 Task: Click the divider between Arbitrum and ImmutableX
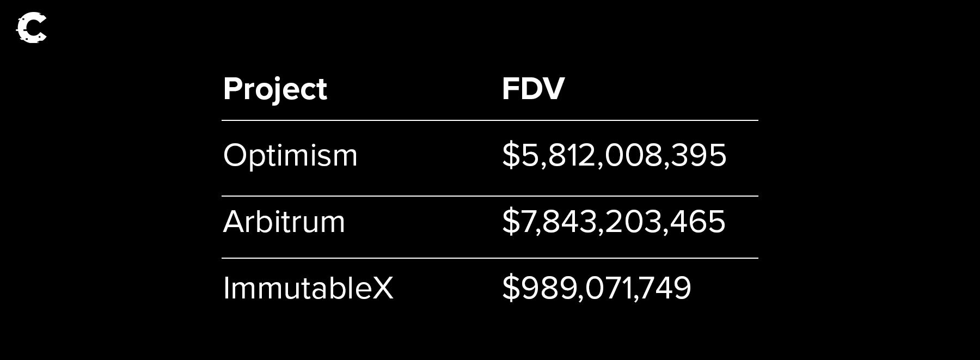[x=489, y=258]
